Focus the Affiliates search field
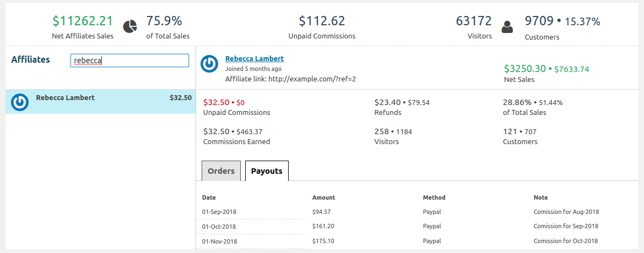644x253 pixels. pyautogui.click(x=129, y=61)
